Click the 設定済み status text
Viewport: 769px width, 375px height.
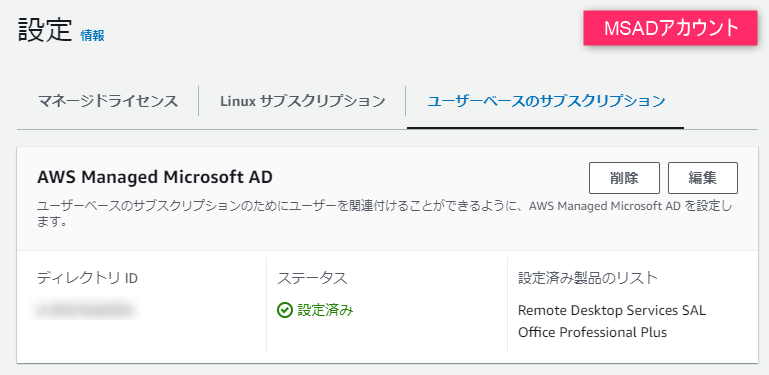click(x=325, y=310)
